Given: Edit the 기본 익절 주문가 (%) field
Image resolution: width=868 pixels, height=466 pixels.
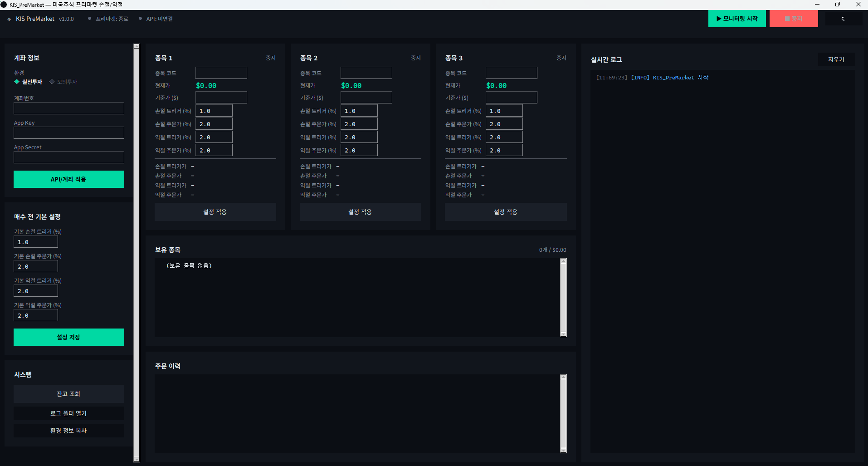Looking at the screenshot, I should 36,315.
